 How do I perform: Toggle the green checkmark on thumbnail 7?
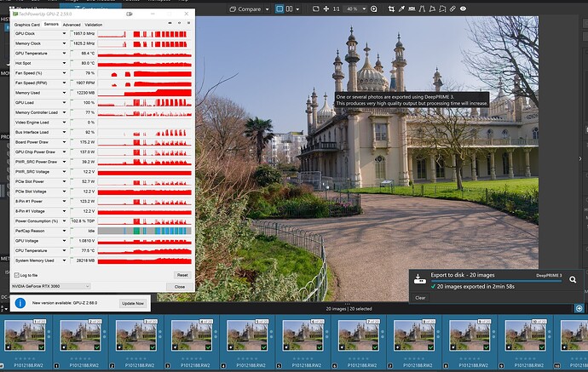pos(376,346)
